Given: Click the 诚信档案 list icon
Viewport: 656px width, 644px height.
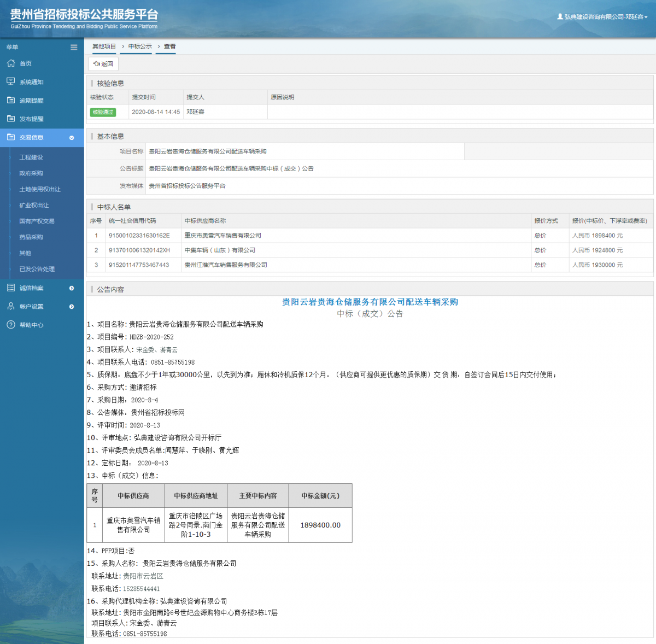Looking at the screenshot, I should (x=11, y=288).
